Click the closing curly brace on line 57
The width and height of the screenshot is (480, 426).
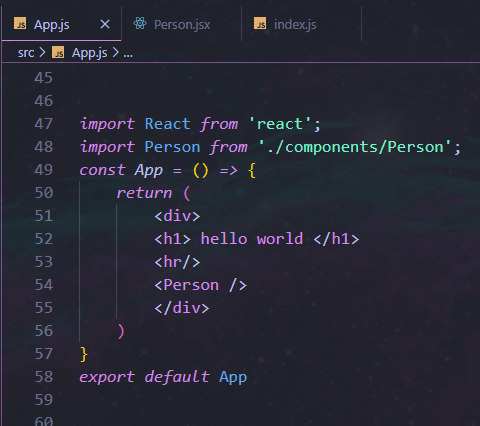84,354
